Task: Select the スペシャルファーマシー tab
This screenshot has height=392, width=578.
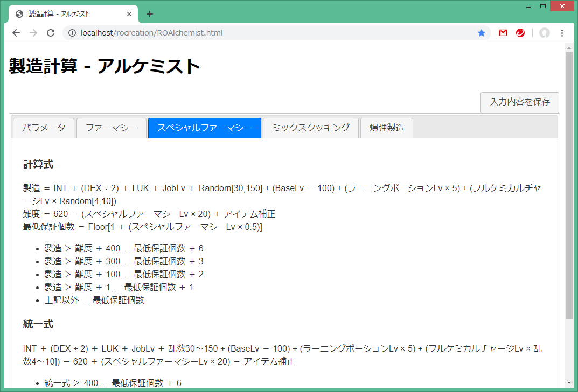Action: click(x=204, y=128)
